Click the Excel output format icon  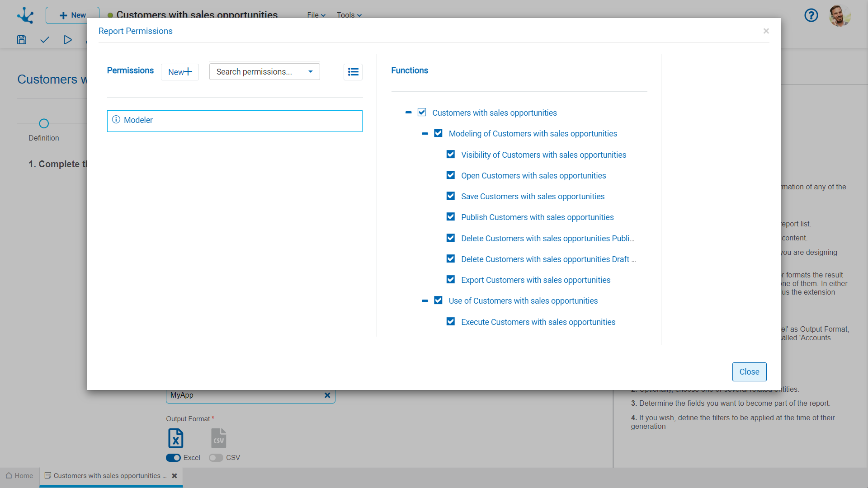tap(175, 438)
